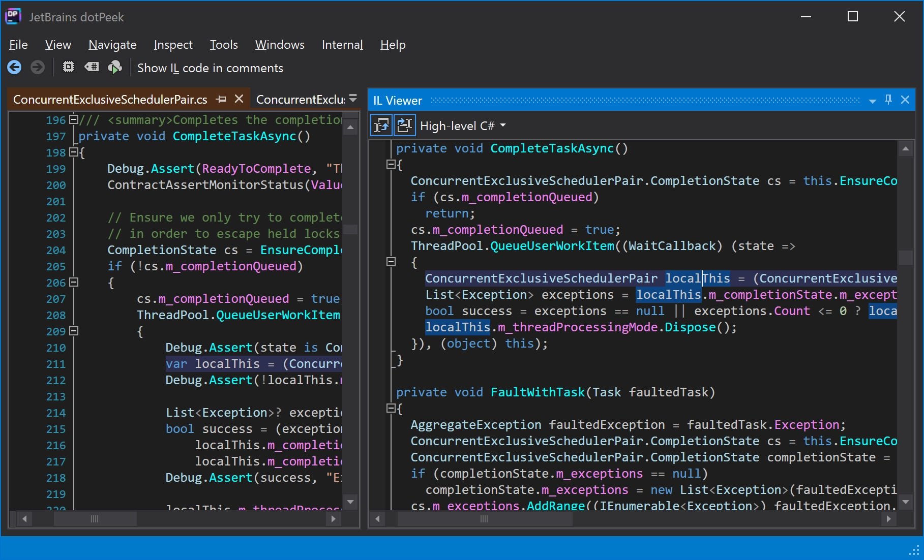This screenshot has height=560, width=924.
Task: Collapse summary comment at line 196
Action: pyautogui.click(x=74, y=119)
